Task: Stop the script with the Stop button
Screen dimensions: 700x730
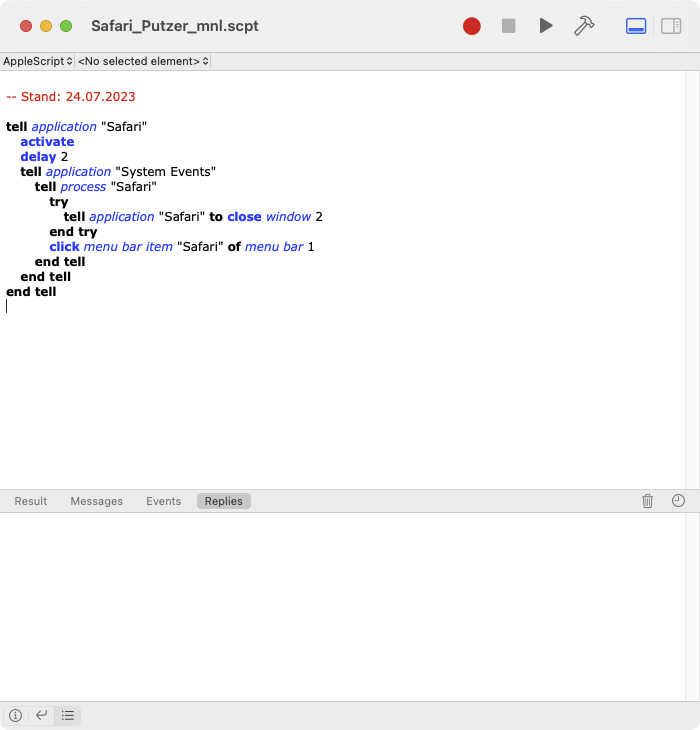Action: pos(508,26)
